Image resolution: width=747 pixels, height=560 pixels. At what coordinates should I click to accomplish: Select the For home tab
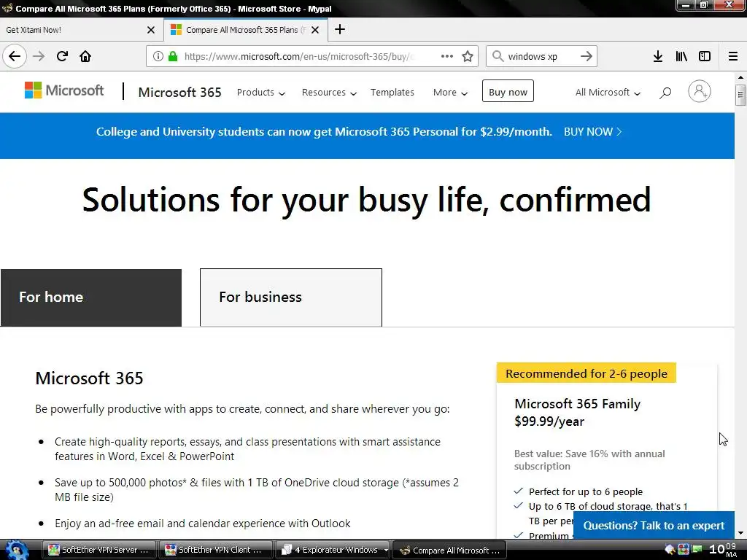[91, 297]
